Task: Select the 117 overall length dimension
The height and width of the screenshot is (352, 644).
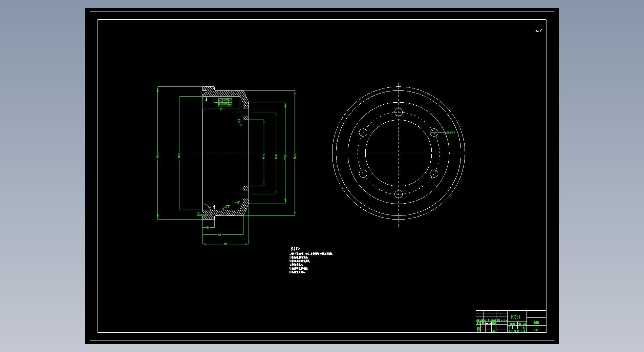Action: pyautogui.click(x=226, y=244)
